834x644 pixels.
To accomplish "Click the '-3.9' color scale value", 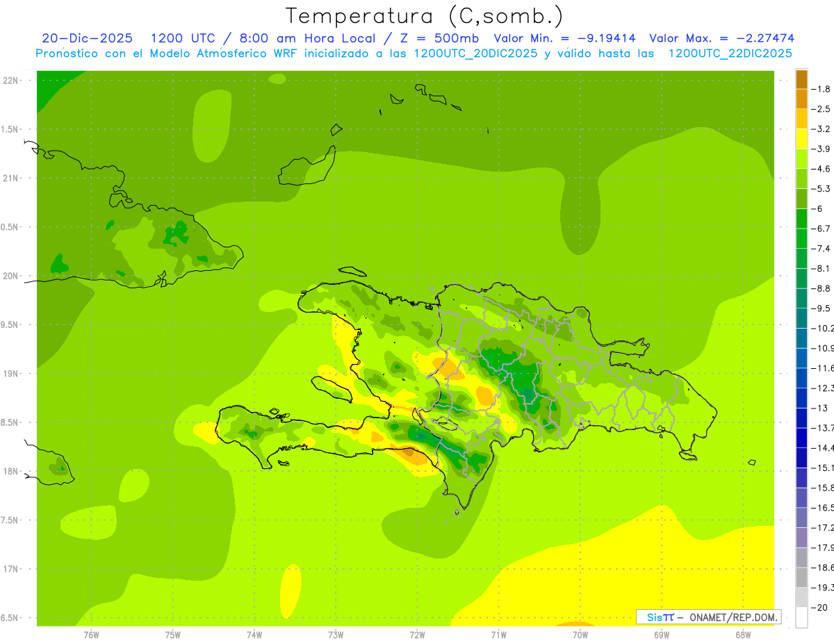I will click(x=822, y=149).
